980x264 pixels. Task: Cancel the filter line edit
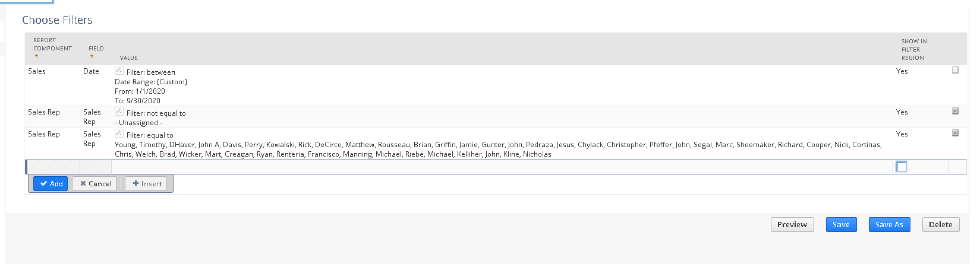point(95,184)
